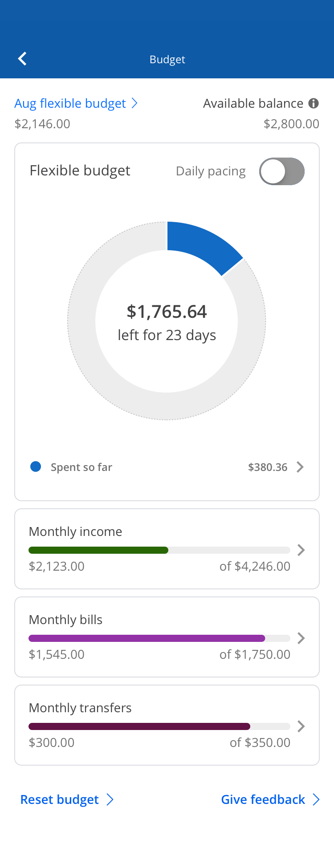The width and height of the screenshot is (334, 868).
Task: Tap the blue spent segment of donut chart
Action: (203, 246)
